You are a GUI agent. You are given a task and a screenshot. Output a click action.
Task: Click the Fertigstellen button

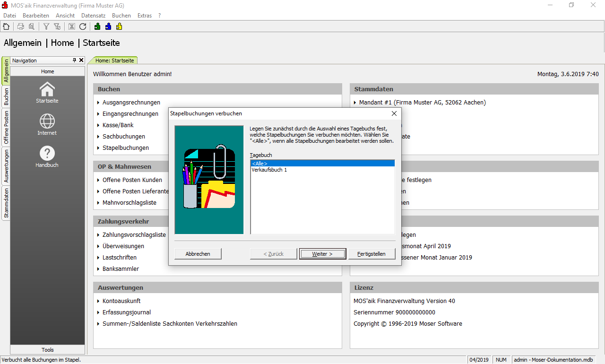(x=372, y=254)
